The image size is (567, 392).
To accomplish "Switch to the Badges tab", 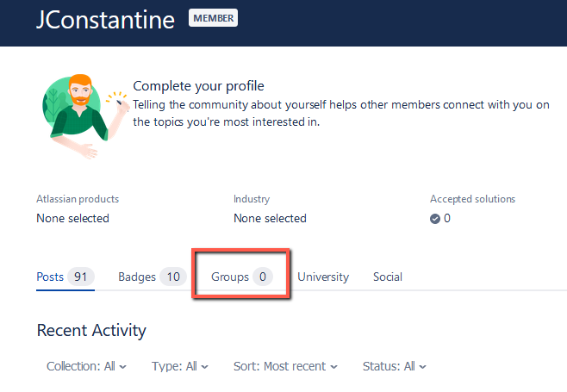I will (153, 277).
